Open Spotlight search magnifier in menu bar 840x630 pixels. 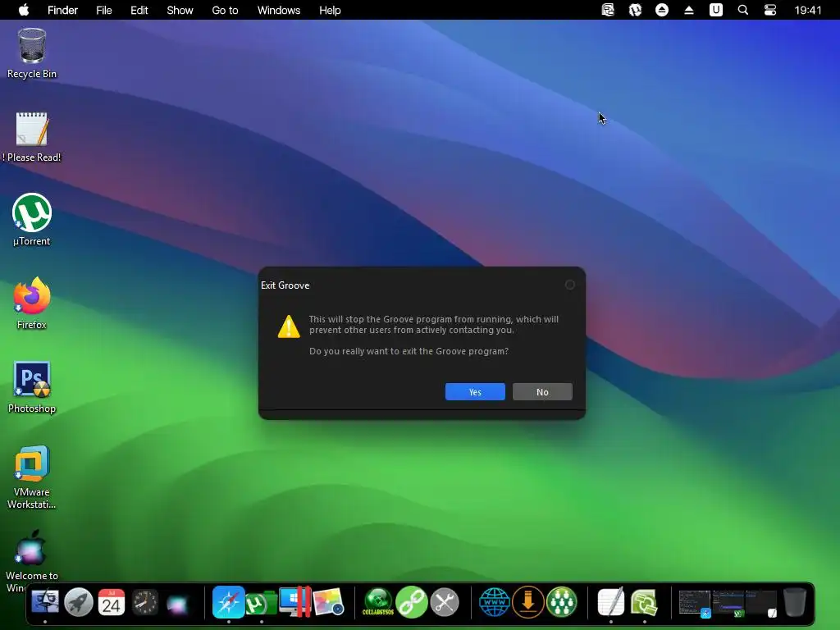point(743,10)
